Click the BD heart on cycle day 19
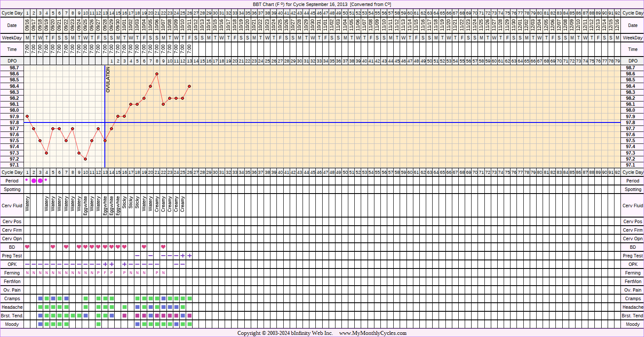Screen dimensions: 644x337 (x=144, y=247)
